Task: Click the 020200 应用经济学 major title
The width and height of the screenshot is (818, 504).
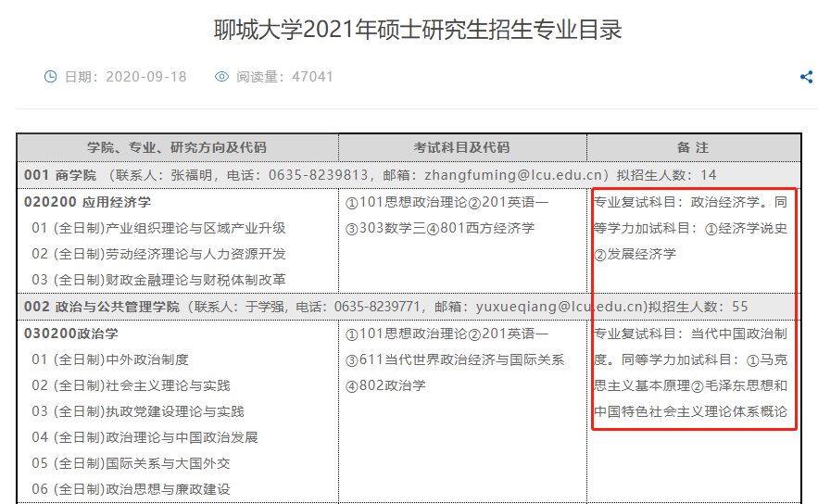Action: pos(87,202)
